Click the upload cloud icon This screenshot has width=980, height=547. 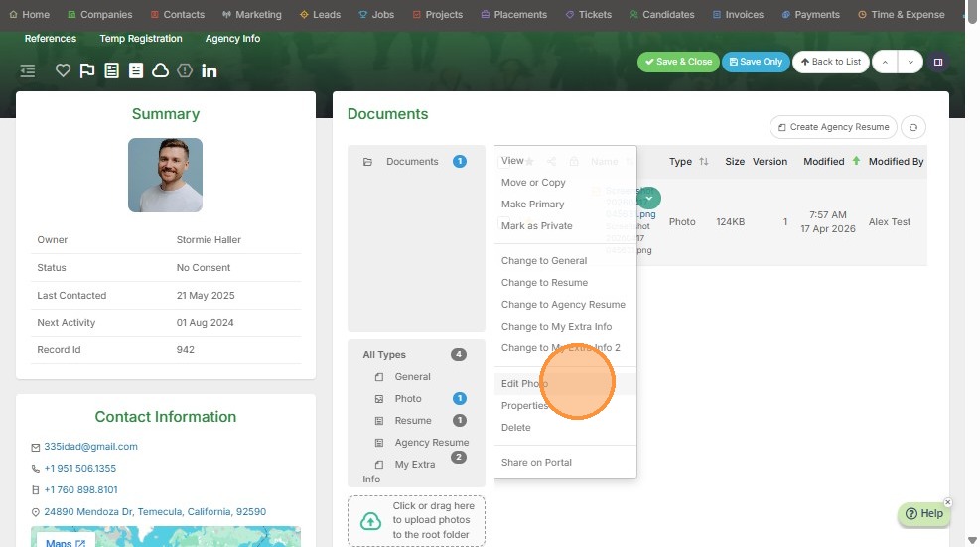click(370, 521)
